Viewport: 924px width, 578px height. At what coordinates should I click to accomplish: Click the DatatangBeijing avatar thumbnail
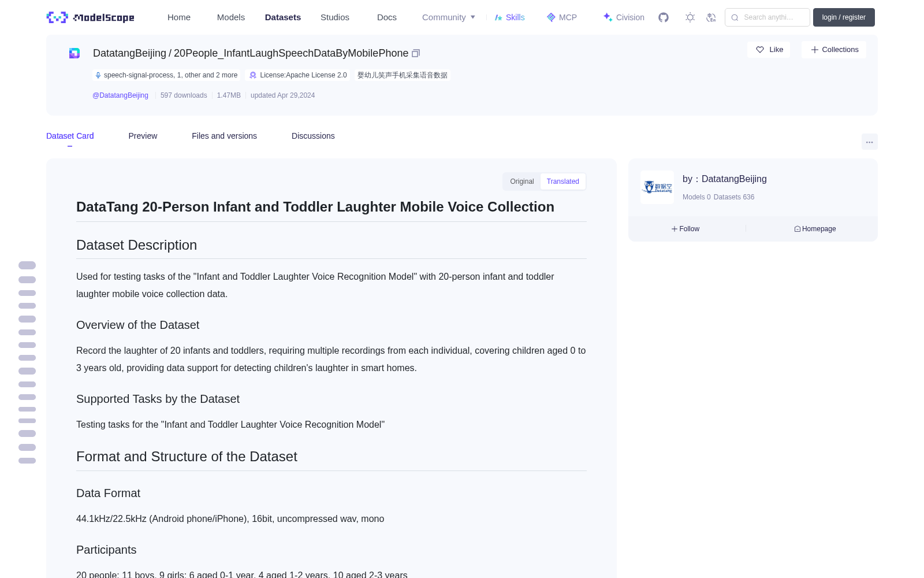[x=657, y=187]
